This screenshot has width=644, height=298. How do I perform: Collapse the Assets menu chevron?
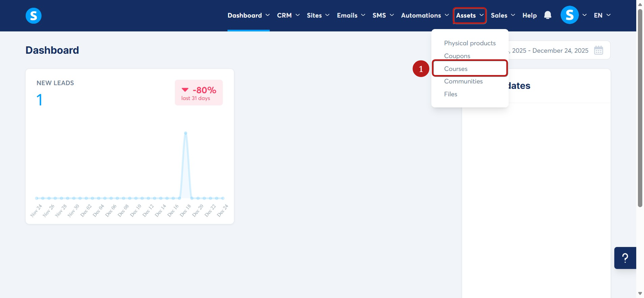tap(481, 15)
